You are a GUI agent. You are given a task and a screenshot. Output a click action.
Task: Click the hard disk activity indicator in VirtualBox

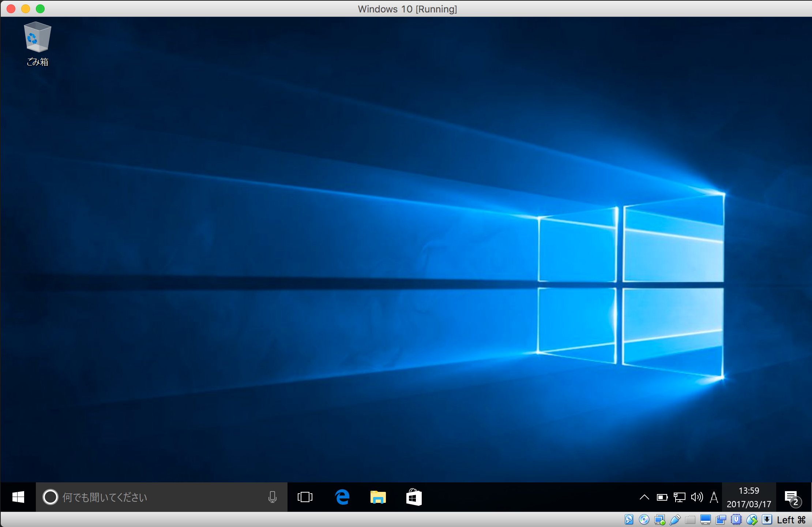tap(629, 519)
